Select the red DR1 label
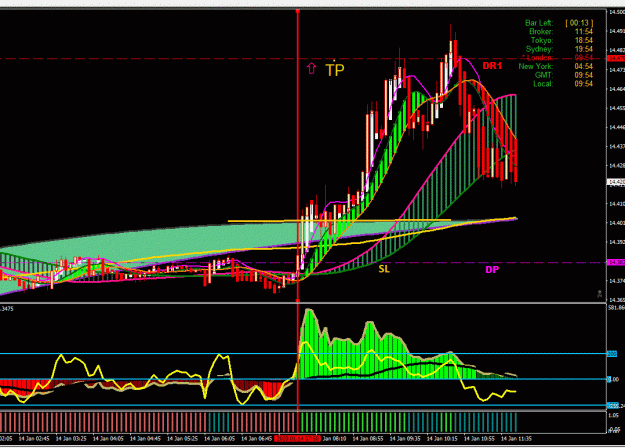Image resolution: width=625 pixels, height=448 pixels. click(x=492, y=66)
